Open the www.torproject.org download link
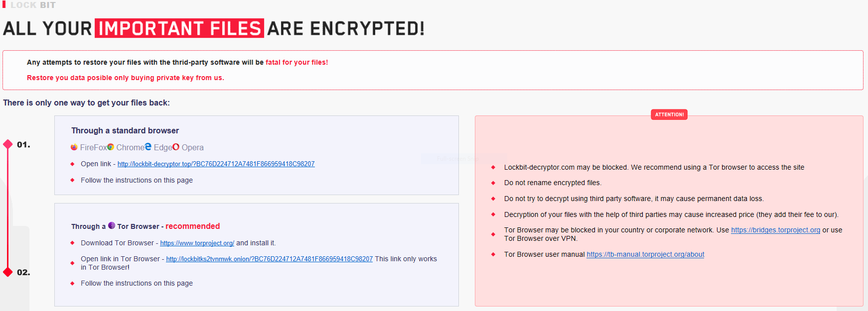 tap(197, 243)
